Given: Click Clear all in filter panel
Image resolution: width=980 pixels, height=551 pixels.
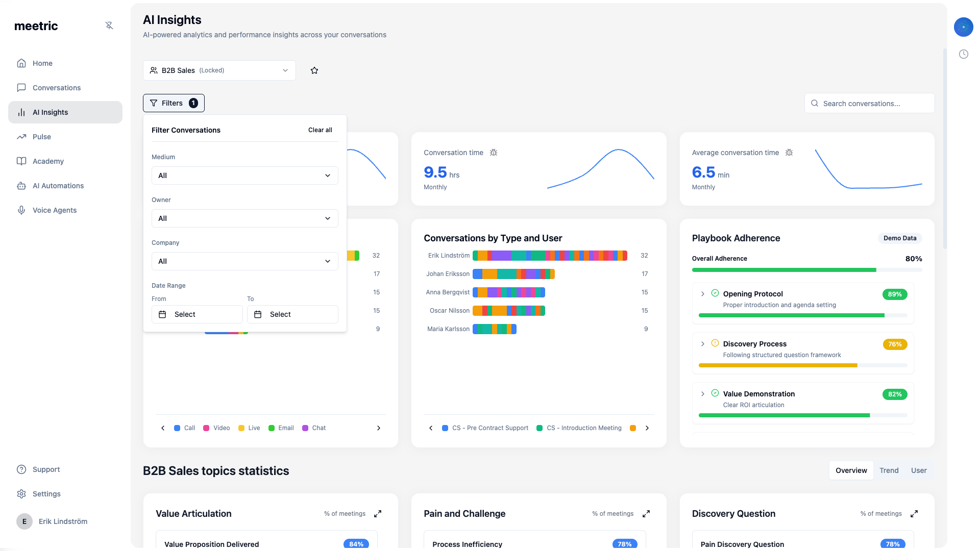Looking at the screenshot, I should pos(320,130).
